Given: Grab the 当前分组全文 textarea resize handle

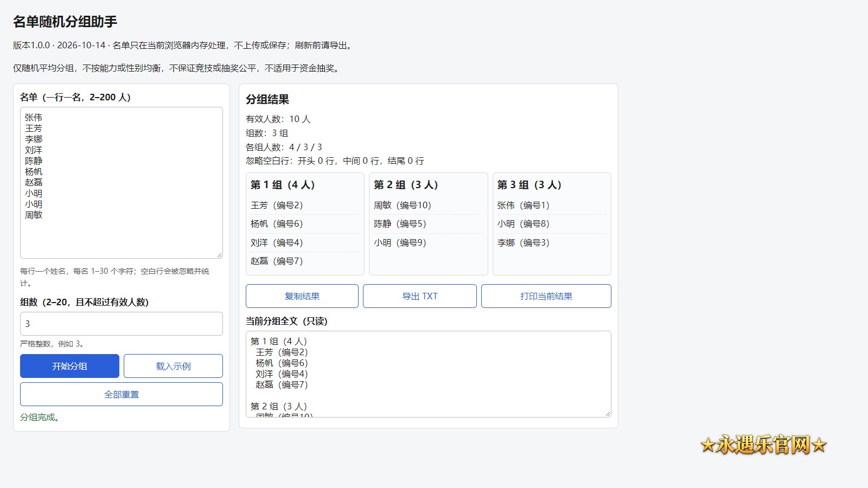Looking at the screenshot, I should [608, 414].
